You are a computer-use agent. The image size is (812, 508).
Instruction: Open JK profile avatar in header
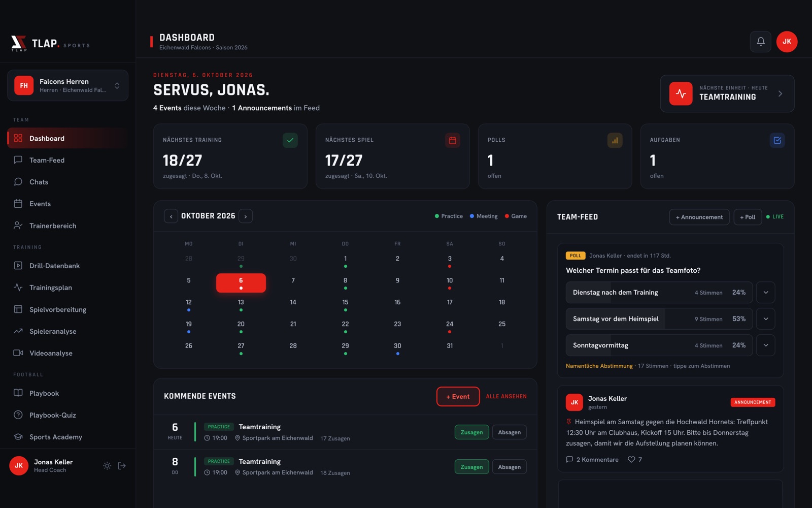787,42
